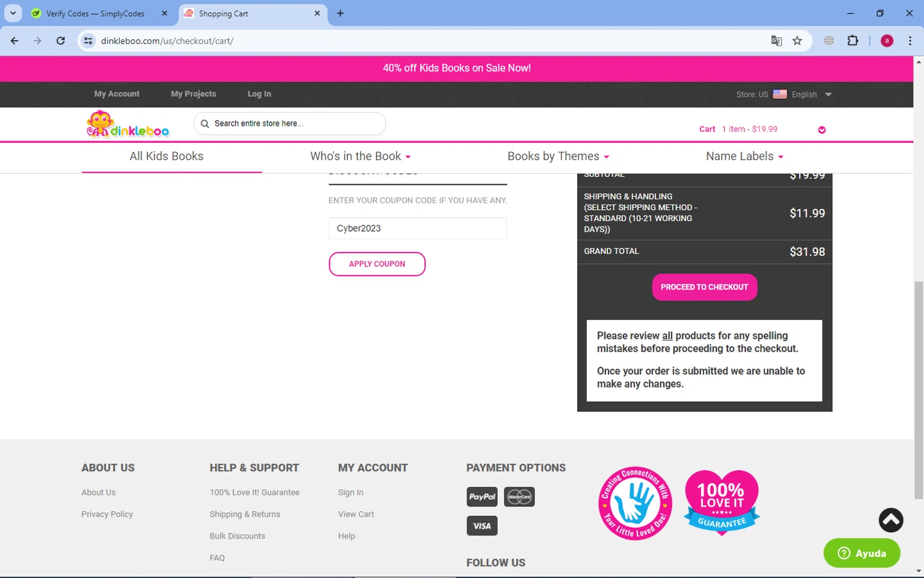Image resolution: width=924 pixels, height=578 pixels.
Task: Expand the cart summary pink arrow
Action: pos(822,130)
